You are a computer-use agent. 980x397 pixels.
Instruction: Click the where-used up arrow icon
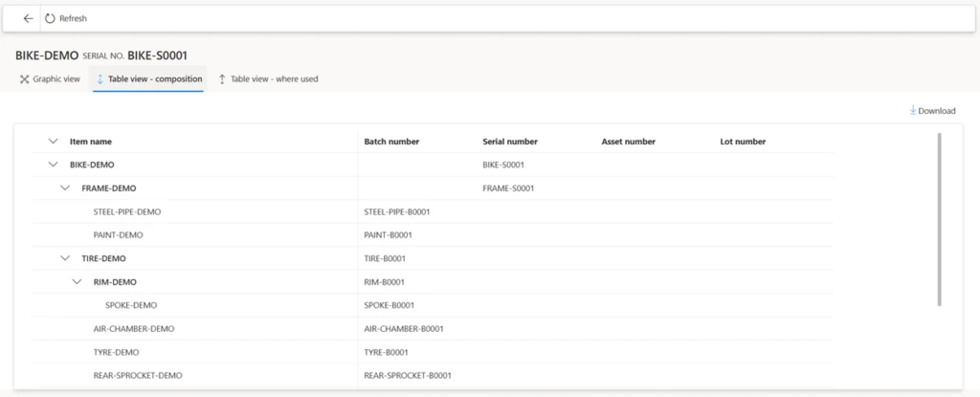222,79
